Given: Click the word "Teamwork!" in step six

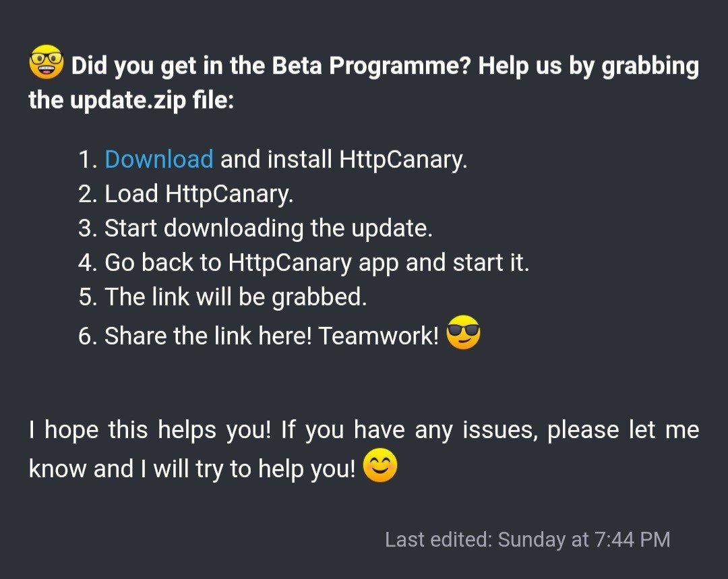Looking at the screenshot, I should click(x=378, y=336).
